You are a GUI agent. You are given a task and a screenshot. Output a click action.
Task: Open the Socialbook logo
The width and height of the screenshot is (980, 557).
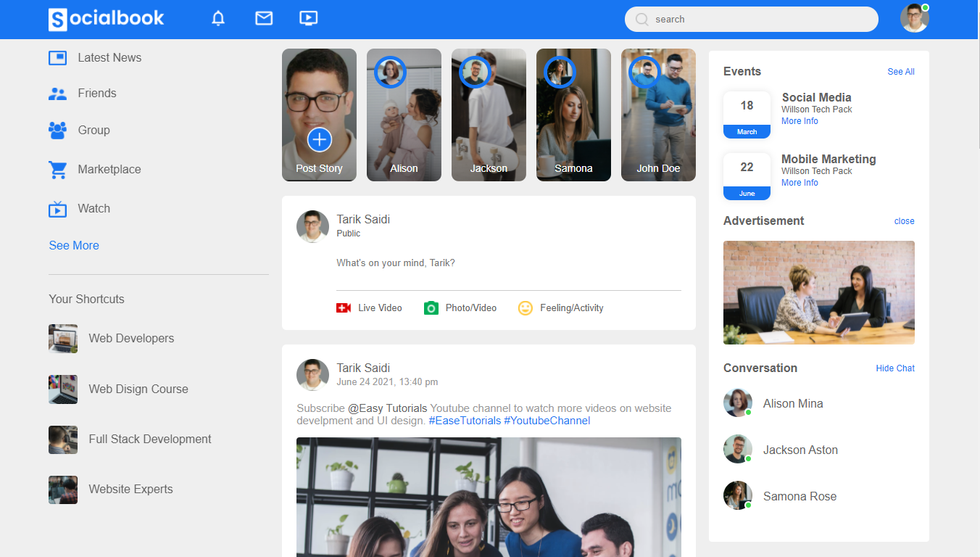[106, 18]
